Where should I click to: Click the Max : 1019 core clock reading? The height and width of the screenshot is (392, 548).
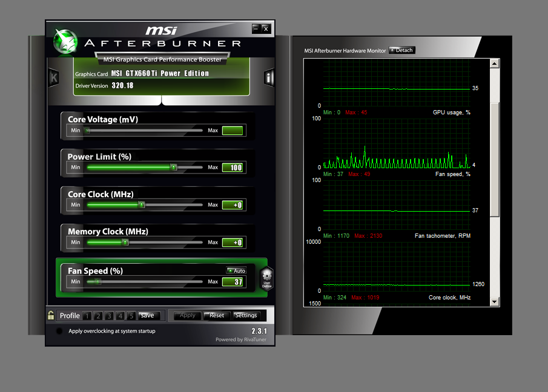click(x=365, y=298)
